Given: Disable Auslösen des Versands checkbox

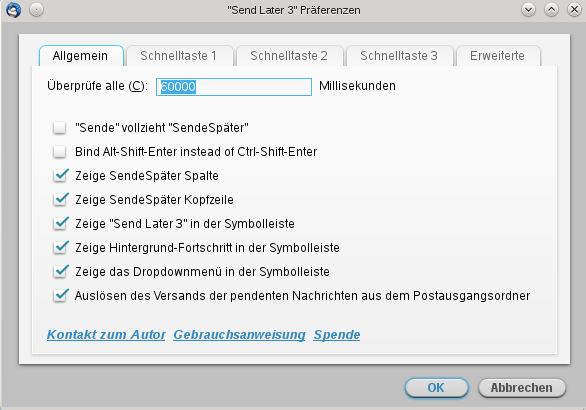Looking at the screenshot, I should (x=60, y=295).
